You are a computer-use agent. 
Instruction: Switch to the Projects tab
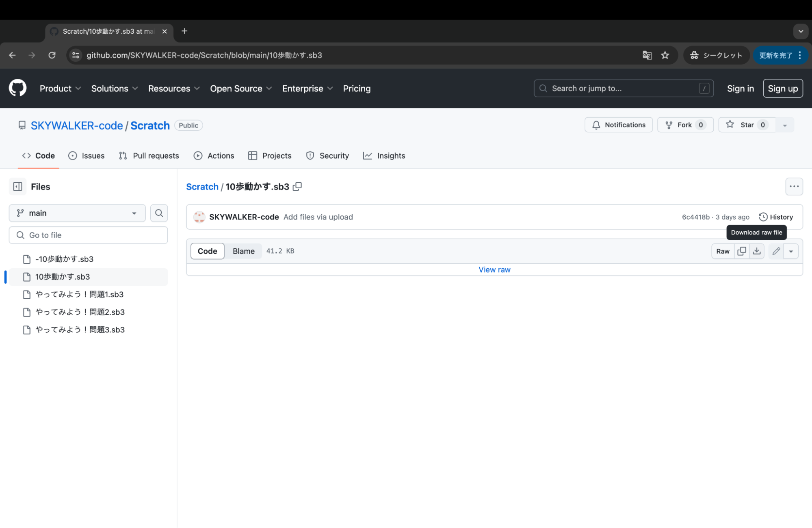click(270, 155)
